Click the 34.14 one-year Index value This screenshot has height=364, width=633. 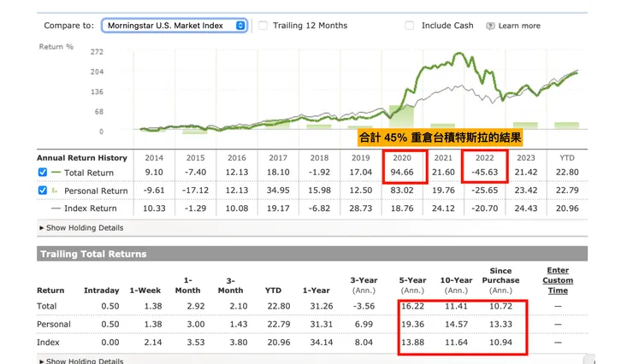pos(322,343)
